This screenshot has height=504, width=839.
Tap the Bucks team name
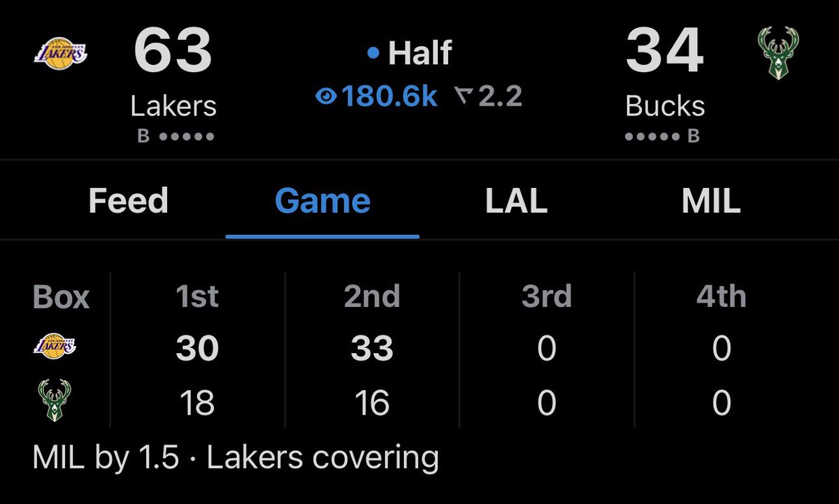point(665,106)
